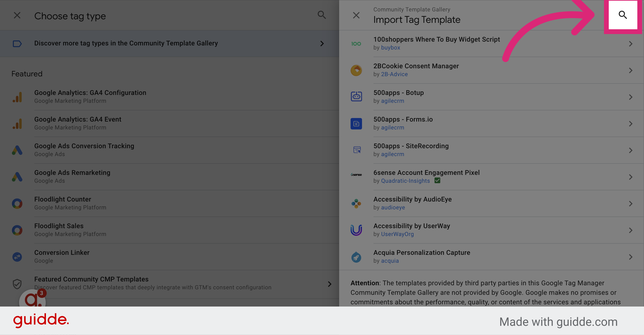This screenshot has width=644, height=335.
Task: Open buybox author link
Action: [x=391, y=47]
